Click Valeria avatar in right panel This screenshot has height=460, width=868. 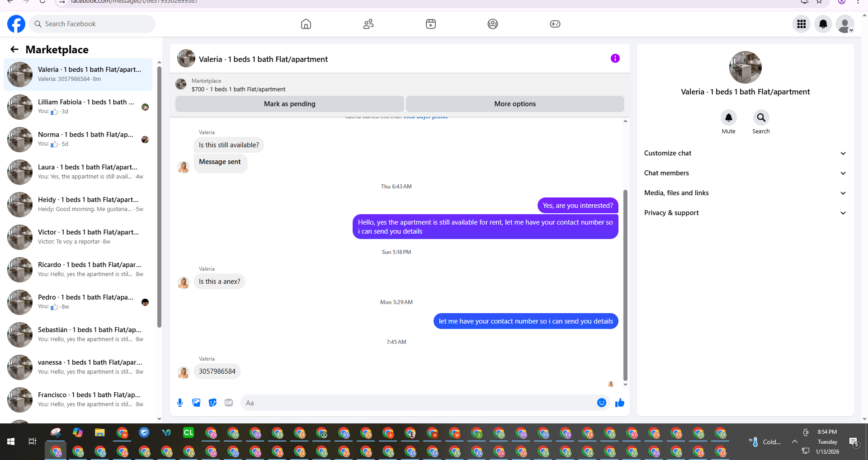point(745,67)
